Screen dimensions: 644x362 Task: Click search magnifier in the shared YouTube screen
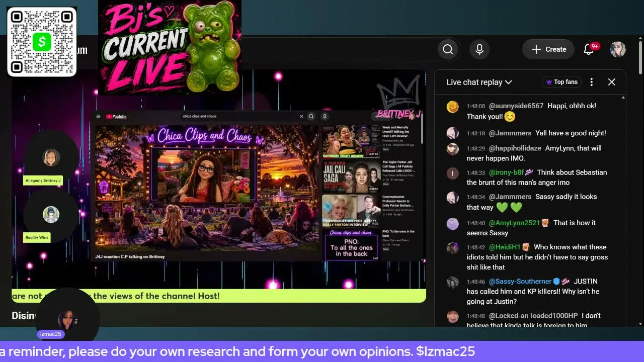point(311,116)
